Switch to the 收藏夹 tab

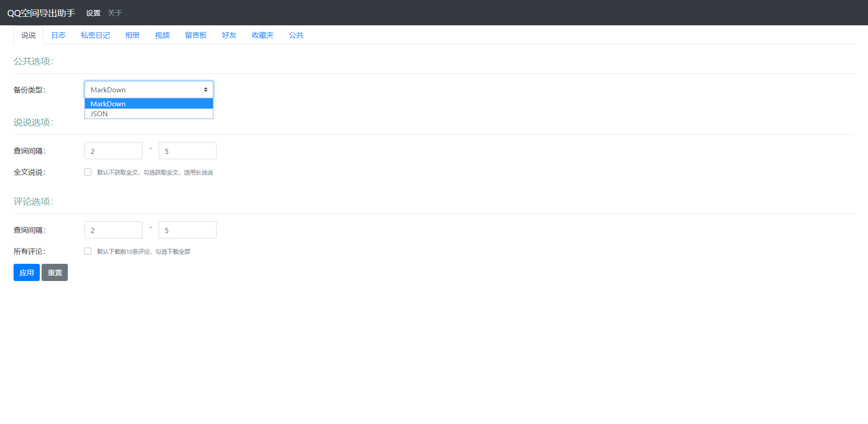point(263,35)
